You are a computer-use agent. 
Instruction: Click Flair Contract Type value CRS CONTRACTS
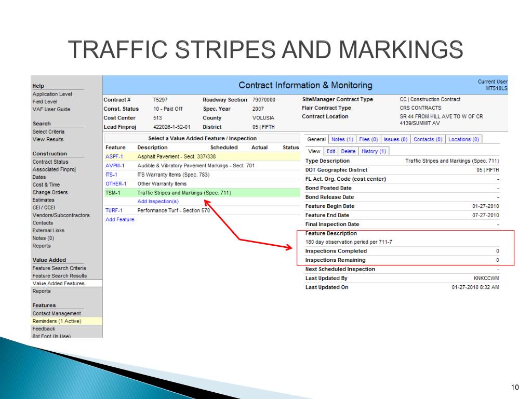pos(420,108)
